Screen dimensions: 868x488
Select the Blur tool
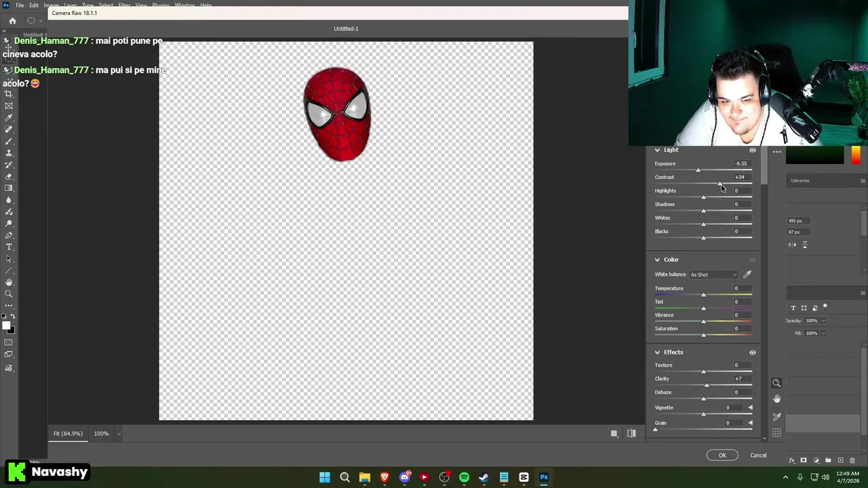9,200
